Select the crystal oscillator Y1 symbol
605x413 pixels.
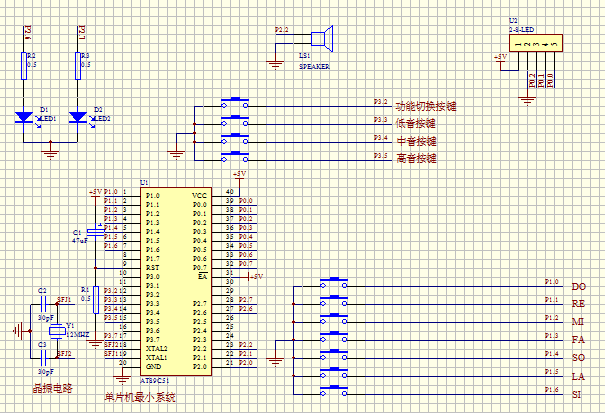click(x=57, y=331)
